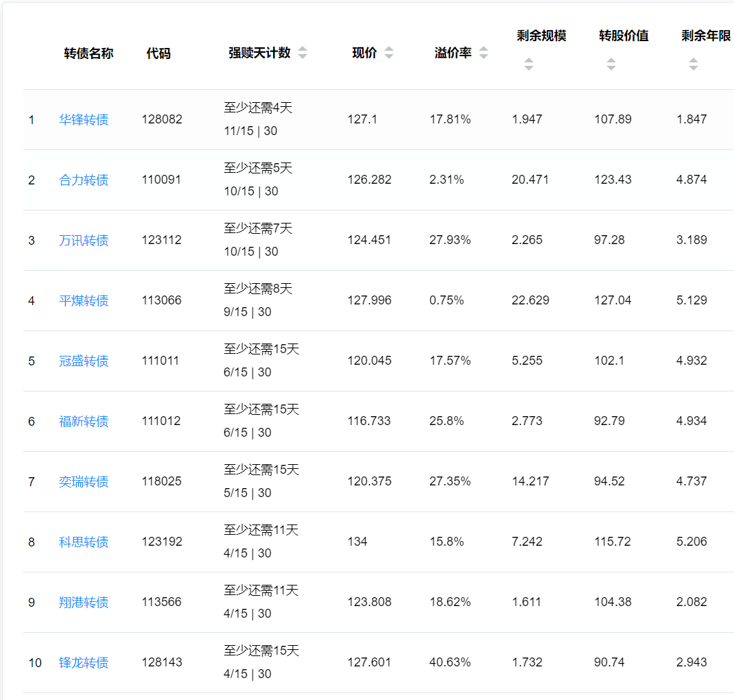The width and height of the screenshot is (734, 700).
Task: Click the 溢价率 sort arrows icon
Action: (484, 53)
